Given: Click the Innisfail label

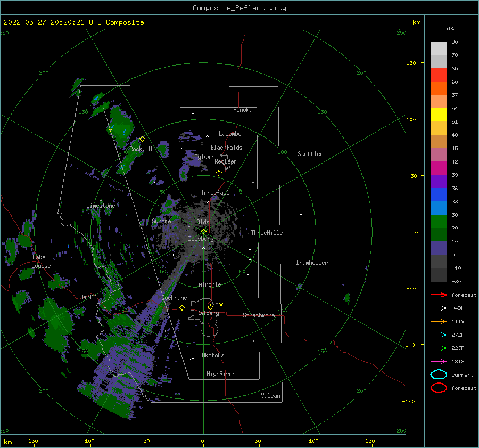Looking at the screenshot, I should [x=215, y=193].
